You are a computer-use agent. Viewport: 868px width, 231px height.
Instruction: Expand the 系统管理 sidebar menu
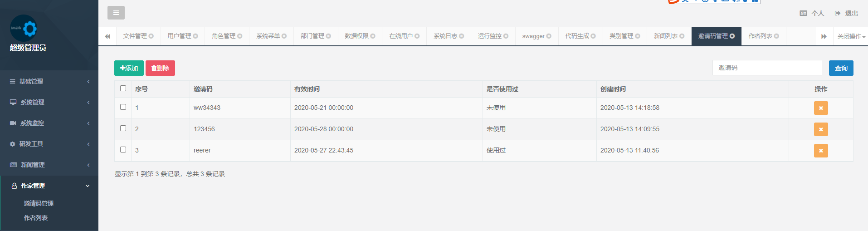[x=49, y=102]
